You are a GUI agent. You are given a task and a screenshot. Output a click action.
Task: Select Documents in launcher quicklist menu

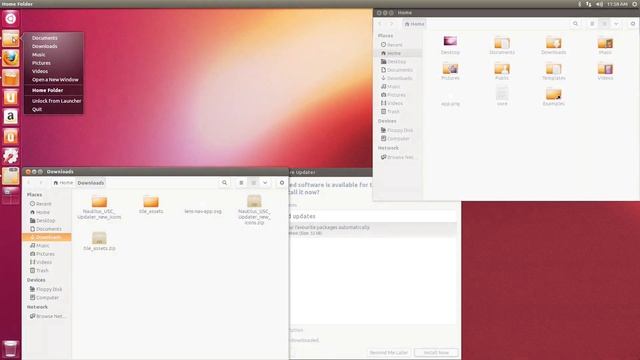point(44,38)
